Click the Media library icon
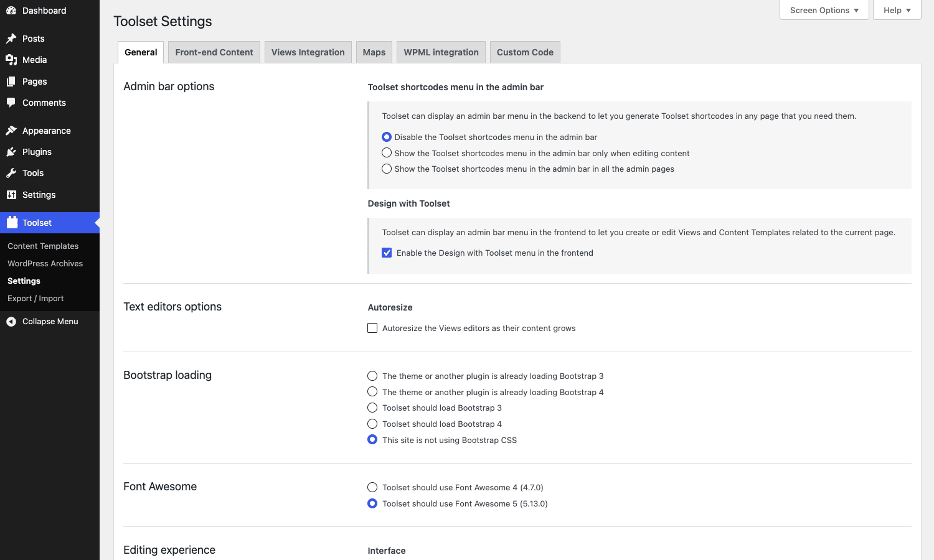The width and height of the screenshot is (934, 560). point(11,60)
